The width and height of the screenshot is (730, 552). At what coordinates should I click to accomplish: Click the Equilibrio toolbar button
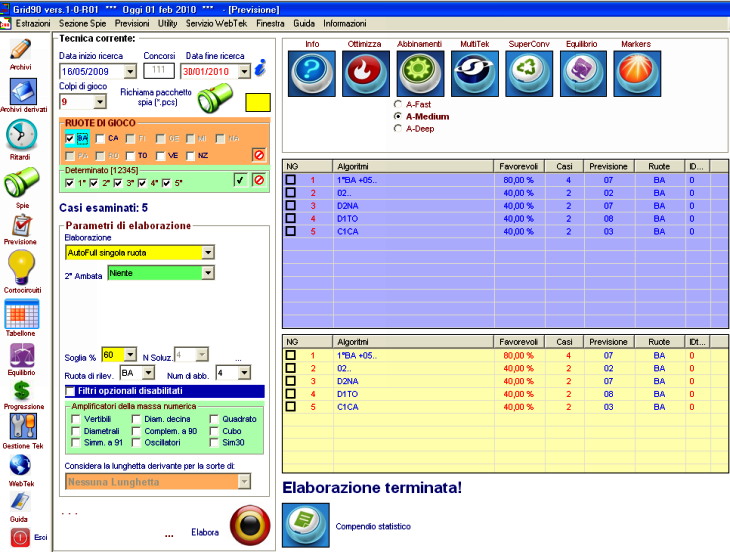583,74
